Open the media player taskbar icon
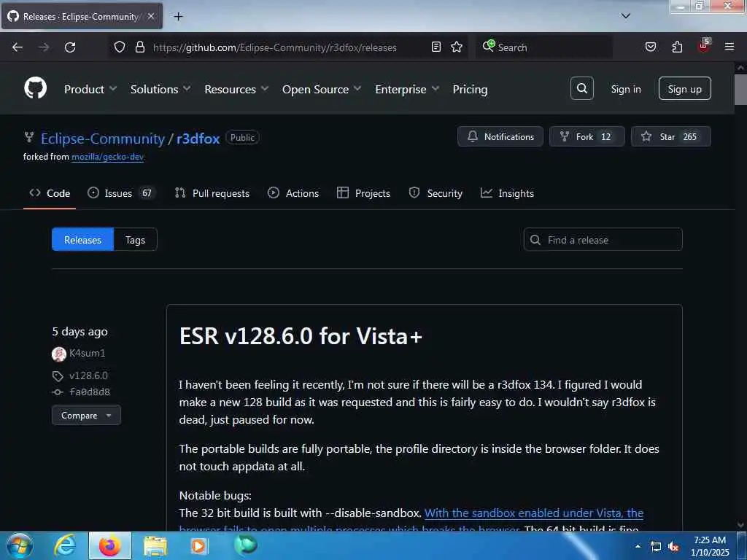This screenshot has width=747, height=560. (198, 546)
